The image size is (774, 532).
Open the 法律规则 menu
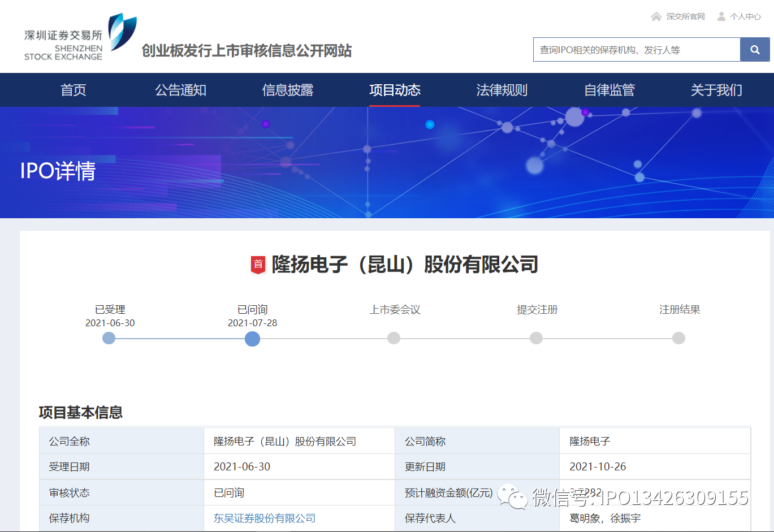click(502, 90)
